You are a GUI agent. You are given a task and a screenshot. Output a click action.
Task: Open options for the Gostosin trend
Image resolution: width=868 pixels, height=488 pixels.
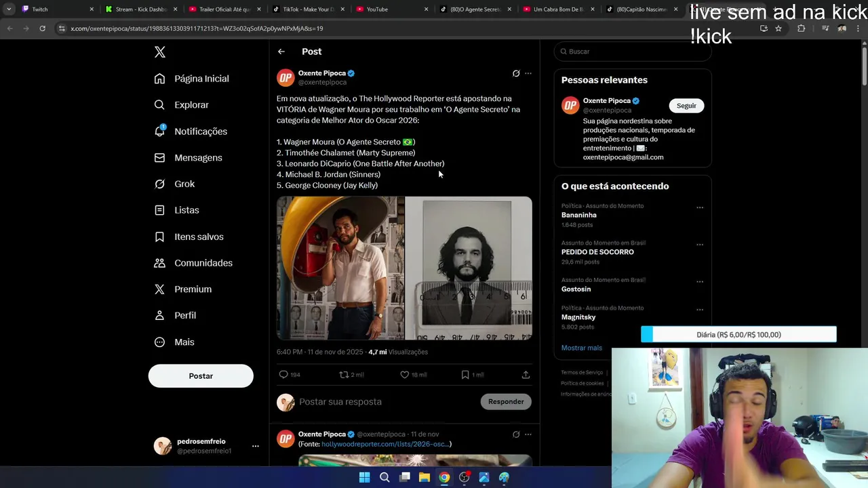(700, 281)
